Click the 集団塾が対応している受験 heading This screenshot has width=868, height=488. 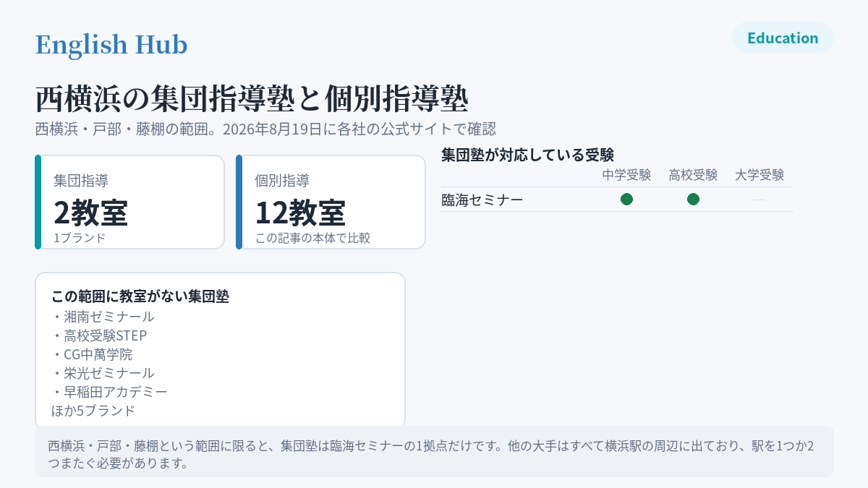[x=527, y=155]
